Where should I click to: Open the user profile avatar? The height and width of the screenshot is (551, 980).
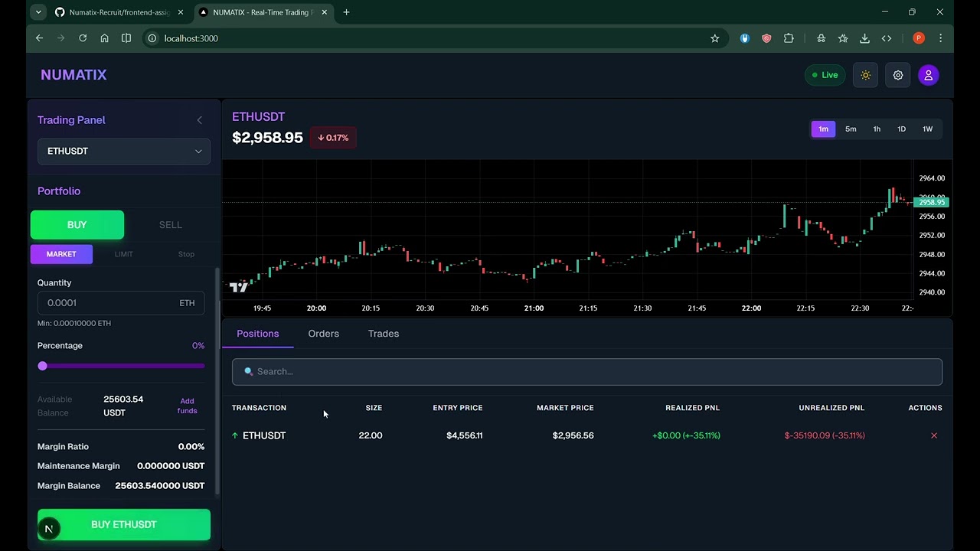point(929,75)
